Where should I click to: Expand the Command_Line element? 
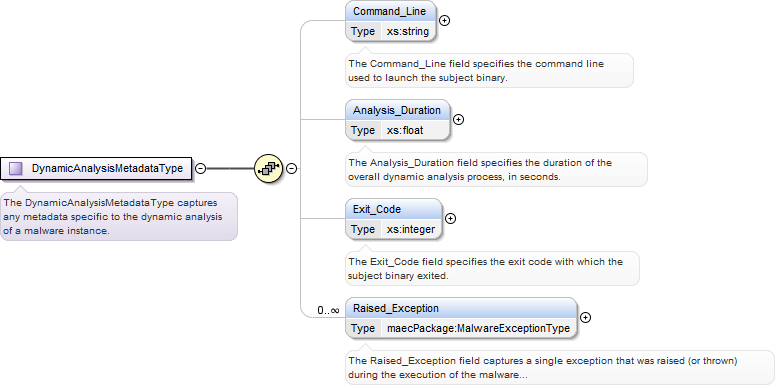[444, 20]
